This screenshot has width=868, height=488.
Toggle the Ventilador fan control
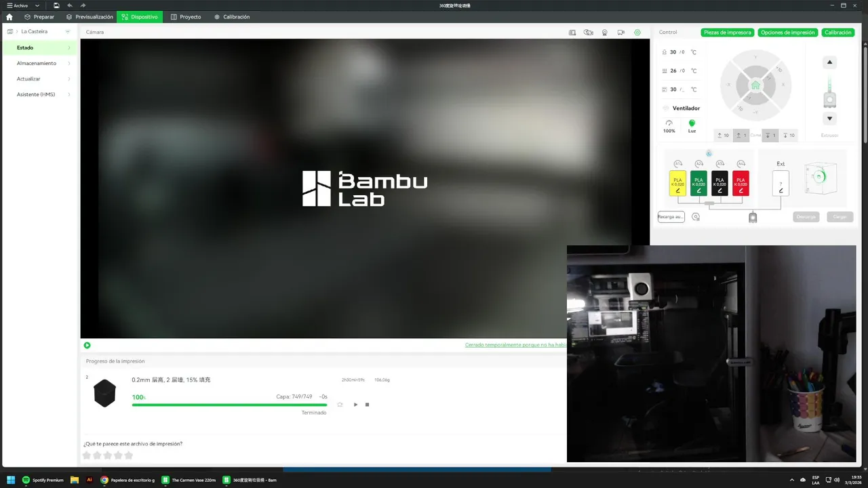point(682,108)
